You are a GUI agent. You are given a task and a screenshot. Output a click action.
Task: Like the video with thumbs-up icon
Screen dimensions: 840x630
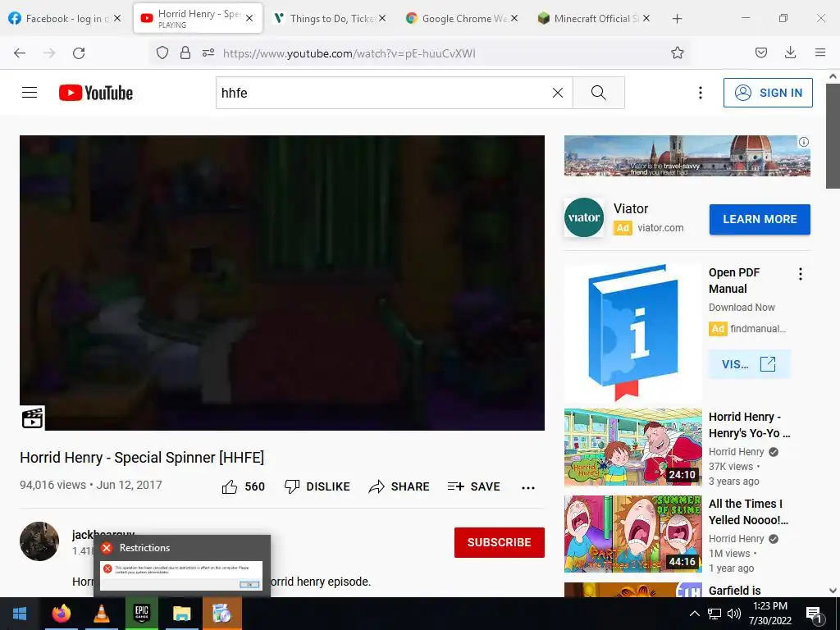click(x=230, y=486)
